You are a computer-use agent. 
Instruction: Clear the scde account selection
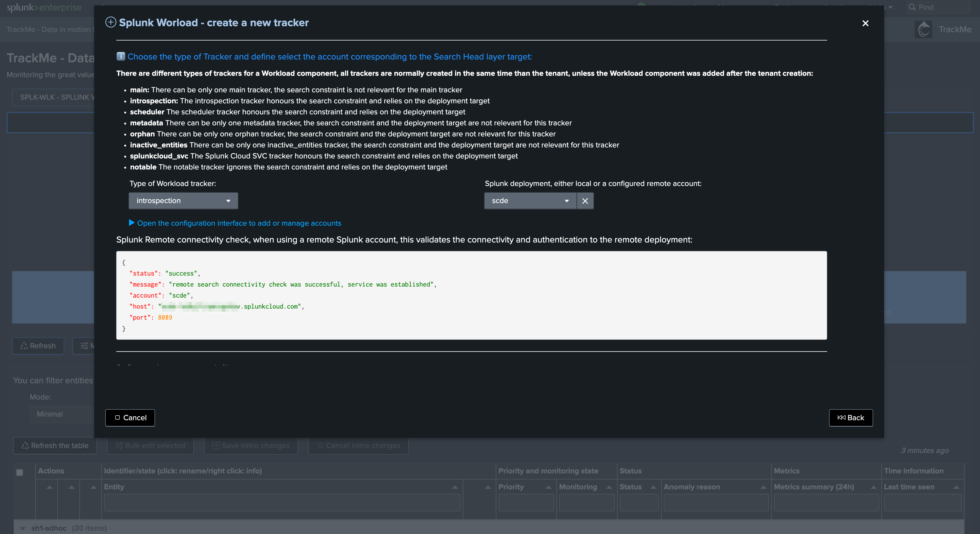(585, 201)
